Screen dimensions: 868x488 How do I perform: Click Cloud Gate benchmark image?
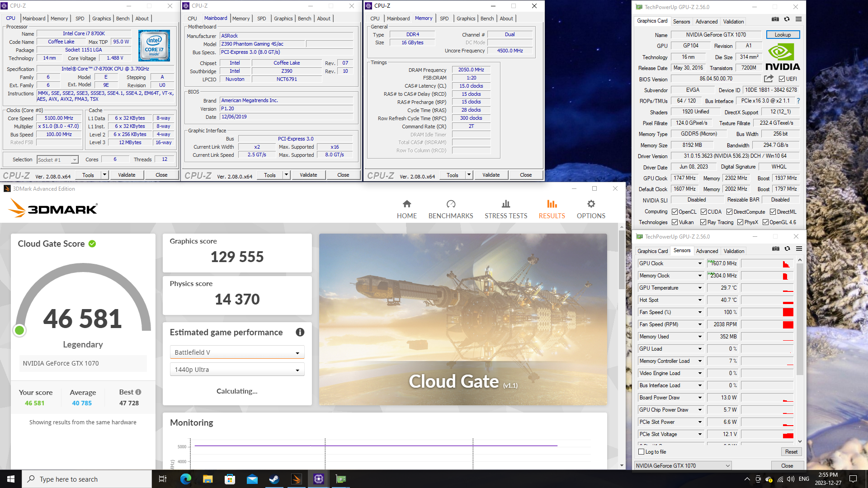click(x=463, y=319)
